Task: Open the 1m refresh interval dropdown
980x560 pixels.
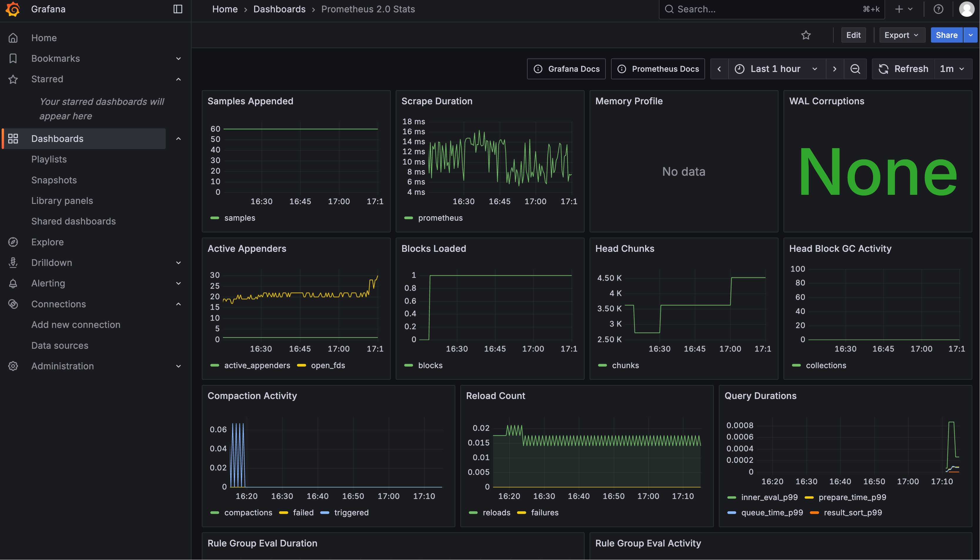Action: tap(952, 69)
